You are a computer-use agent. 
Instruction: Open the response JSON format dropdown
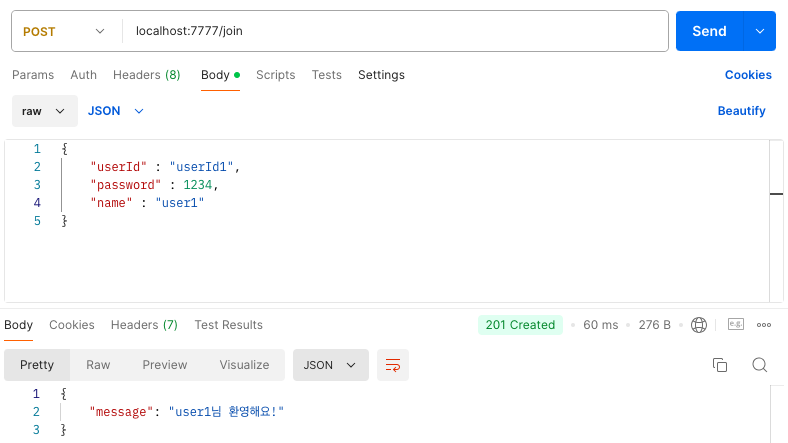coord(331,365)
